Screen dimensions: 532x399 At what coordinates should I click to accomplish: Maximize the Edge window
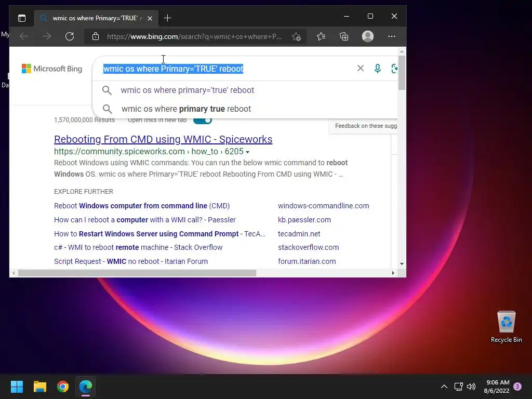pyautogui.click(x=370, y=16)
